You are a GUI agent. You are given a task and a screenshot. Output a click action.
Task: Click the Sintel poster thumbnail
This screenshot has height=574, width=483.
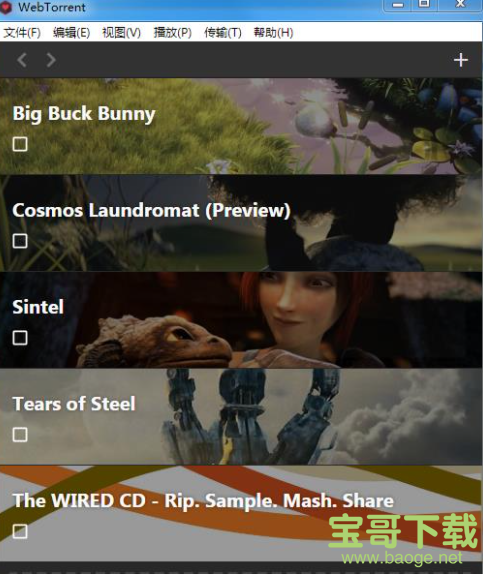241,320
